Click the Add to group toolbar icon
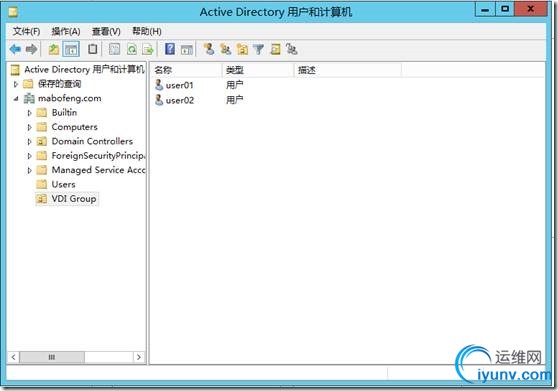The width and height of the screenshot is (558, 391). (291, 49)
